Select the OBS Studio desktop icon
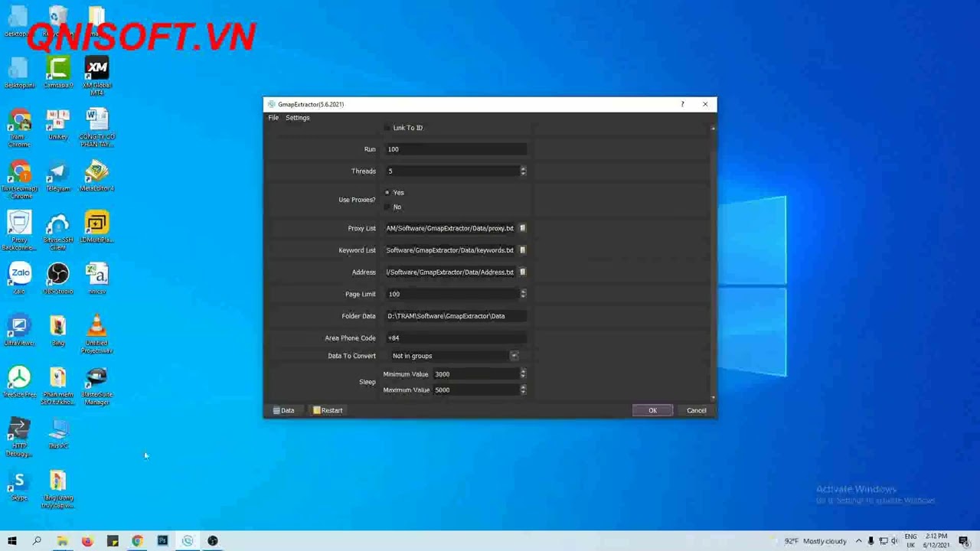The image size is (980, 551). (58, 279)
